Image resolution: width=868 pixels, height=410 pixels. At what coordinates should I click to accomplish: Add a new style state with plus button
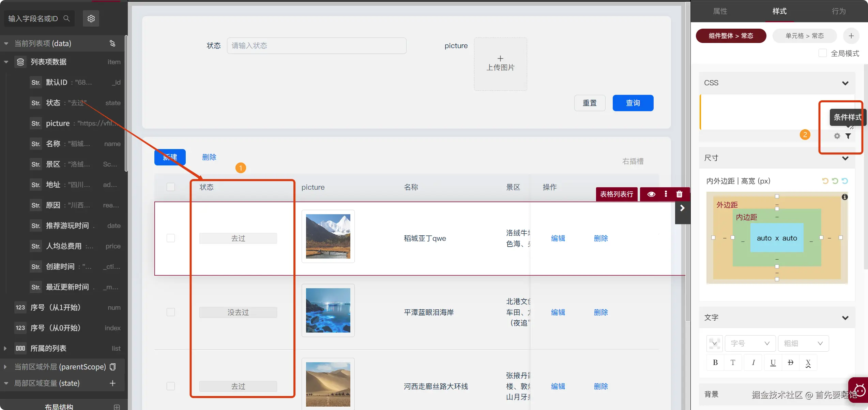(851, 36)
